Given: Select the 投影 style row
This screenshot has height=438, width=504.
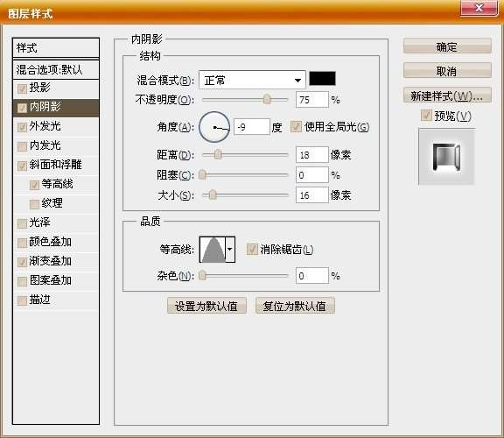Looking at the screenshot, I should pos(56,88).
